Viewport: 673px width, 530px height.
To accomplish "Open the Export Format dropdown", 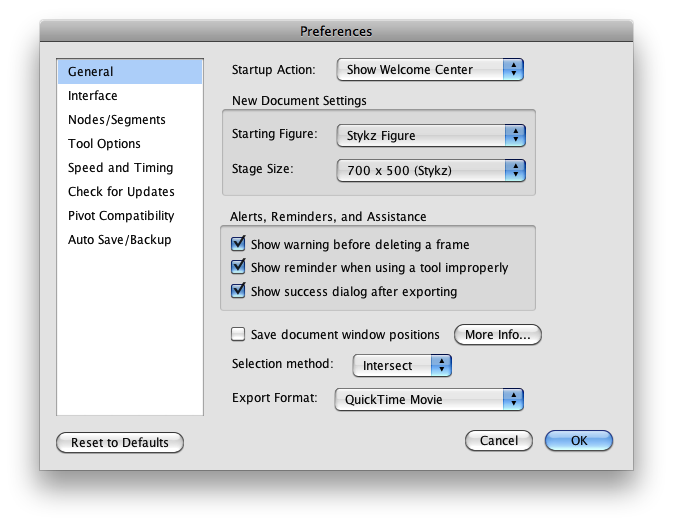I will [x=429, y=400].
